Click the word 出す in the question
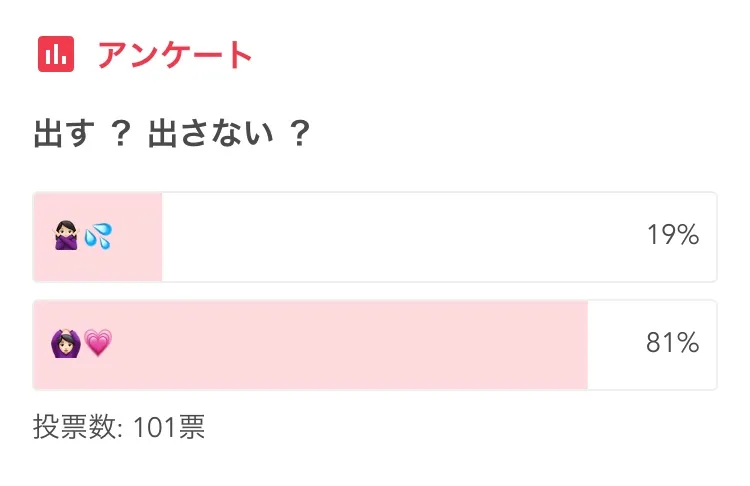 (63, 133)
